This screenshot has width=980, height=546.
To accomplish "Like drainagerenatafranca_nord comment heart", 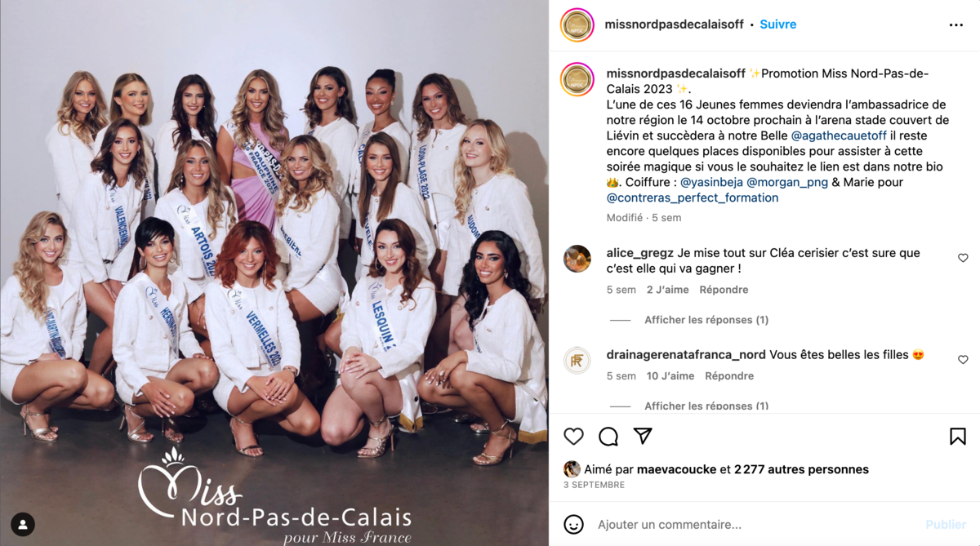I will coord(963,360).
